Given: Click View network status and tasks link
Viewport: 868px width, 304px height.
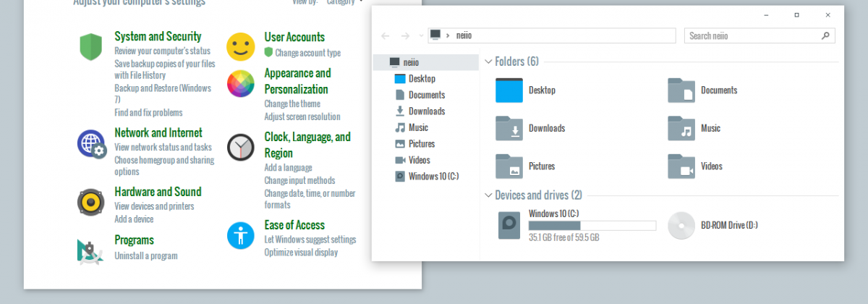Looking at the screenshot, I should click(163, 147).
